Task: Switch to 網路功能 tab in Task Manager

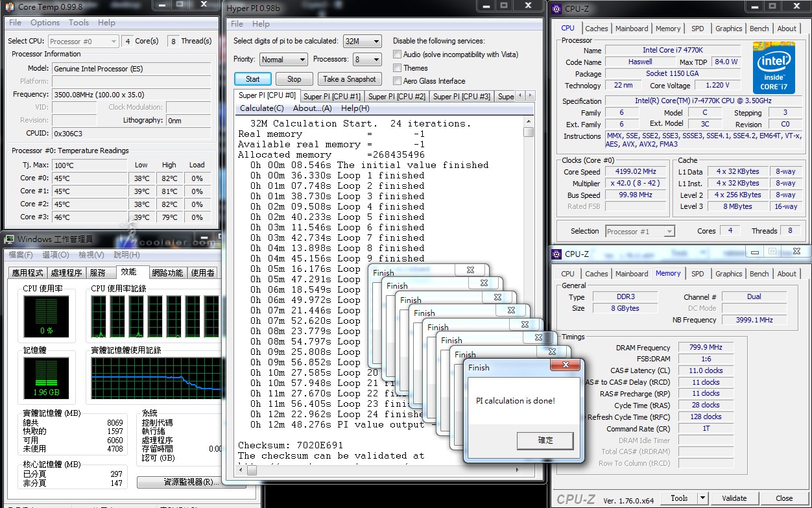Action: click(167, 273)
